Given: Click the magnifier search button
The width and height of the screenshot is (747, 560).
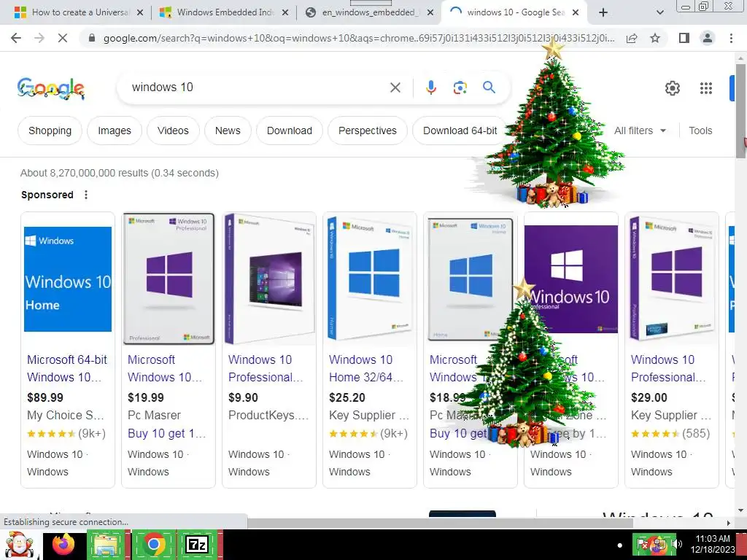Looking at the screenshot, I should tap(489, 87).
